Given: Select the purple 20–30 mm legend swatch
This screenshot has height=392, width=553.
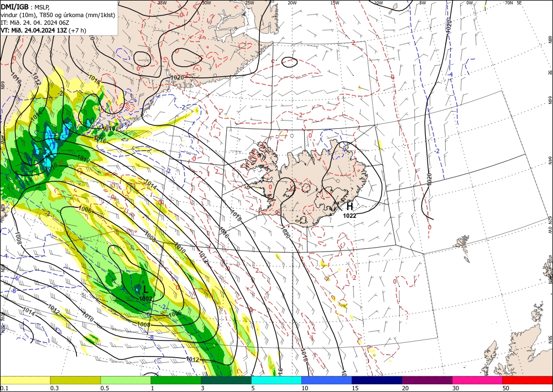Looking at the screenshot, I should click(427, 380).
